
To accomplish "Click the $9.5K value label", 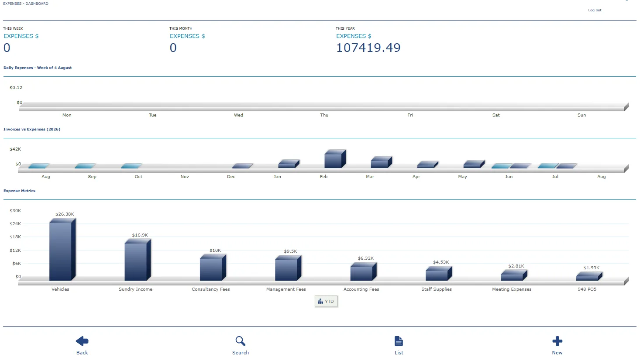I will click(290, 251).
